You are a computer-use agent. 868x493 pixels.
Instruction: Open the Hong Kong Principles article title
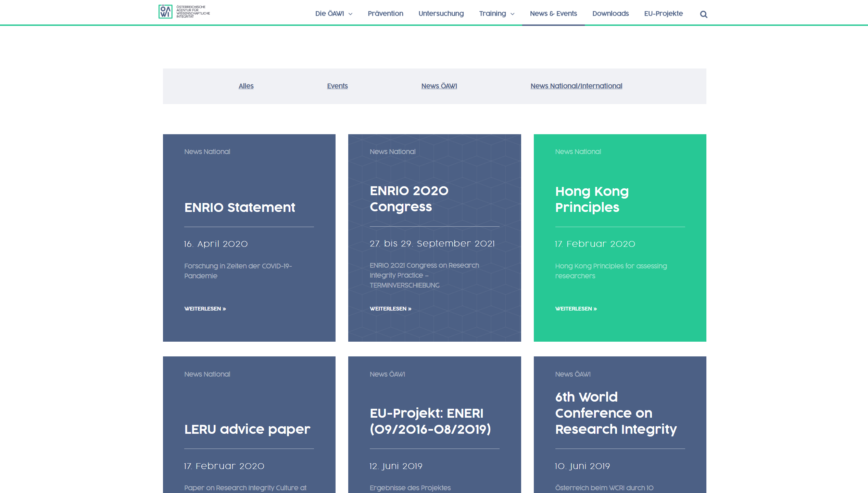[x=592, y=199]
